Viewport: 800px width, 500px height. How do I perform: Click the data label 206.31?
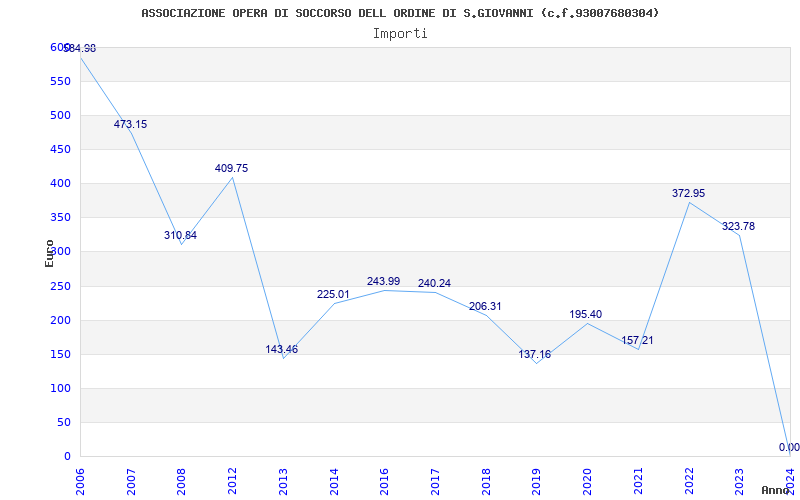(485, 307)
